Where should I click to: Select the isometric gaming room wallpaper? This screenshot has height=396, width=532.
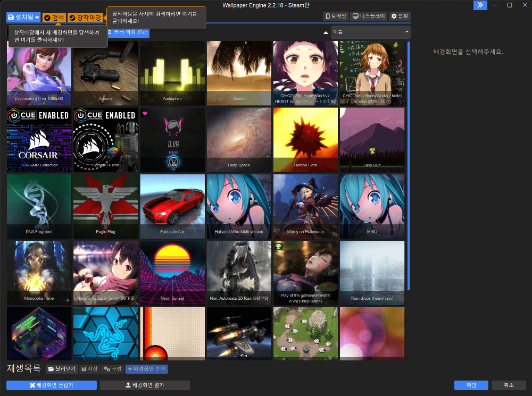[39, 334]
